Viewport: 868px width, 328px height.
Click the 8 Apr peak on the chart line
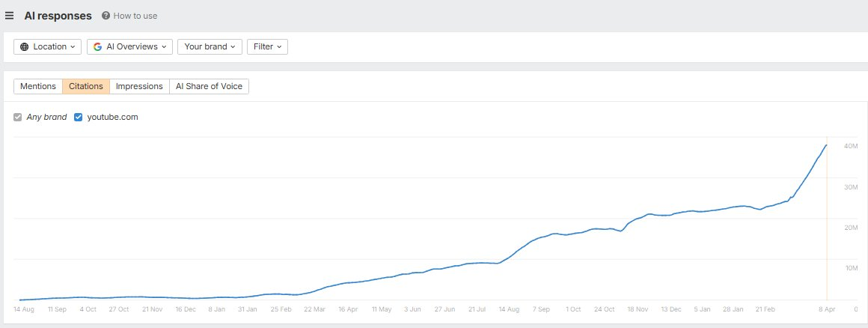click(826, 145)
